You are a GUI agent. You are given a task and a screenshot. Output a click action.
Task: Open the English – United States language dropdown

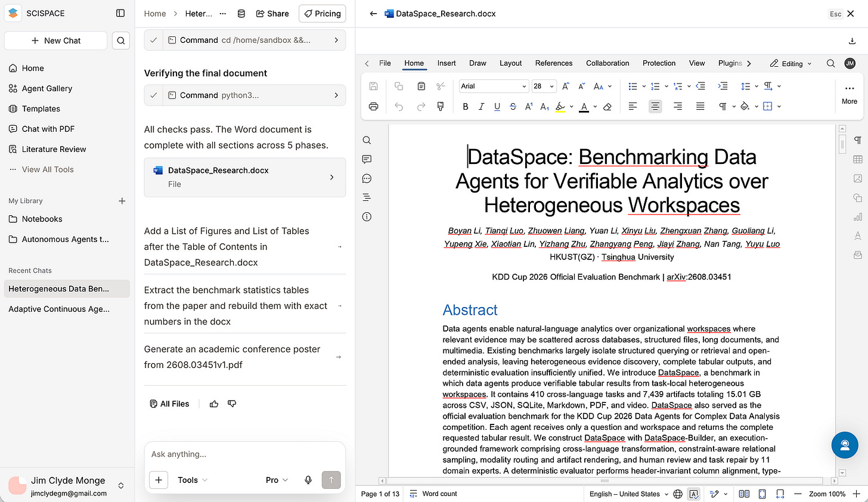point(628,494)
